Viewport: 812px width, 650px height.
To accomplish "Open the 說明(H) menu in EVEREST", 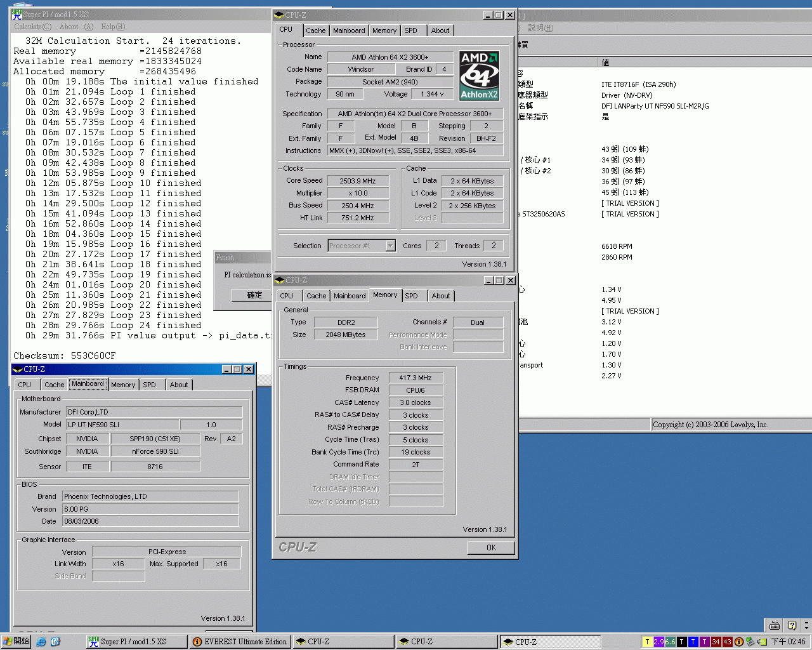I will click(x=540, y=28).
